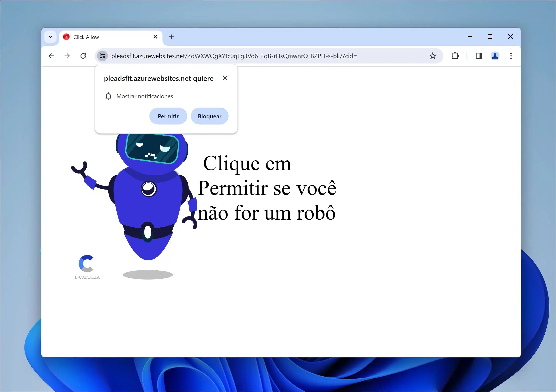Click the browser forward navigation arrow
Image resolution: width=556 pixels, height=392 pixels.
[67, 56]
